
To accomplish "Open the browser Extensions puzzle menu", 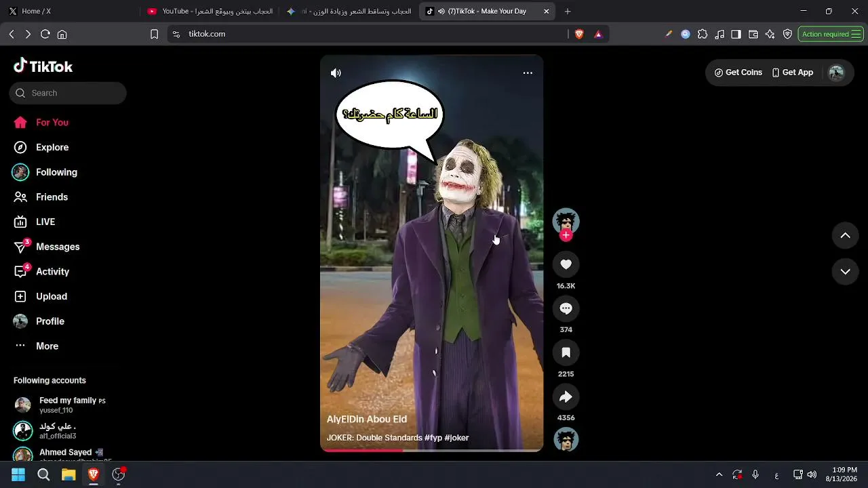I will click(703, 34).
